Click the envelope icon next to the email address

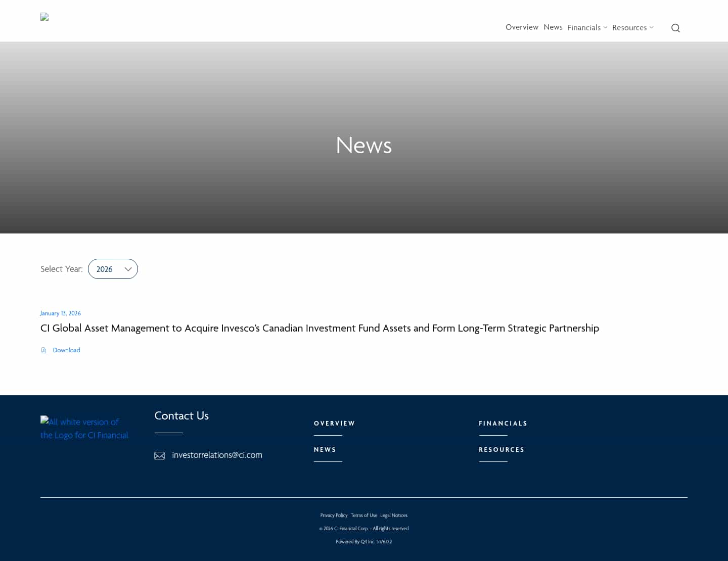click(159, 455)
